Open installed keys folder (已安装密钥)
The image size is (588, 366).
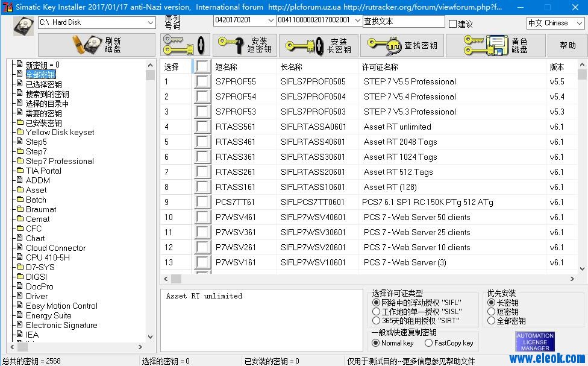point(43,123)
